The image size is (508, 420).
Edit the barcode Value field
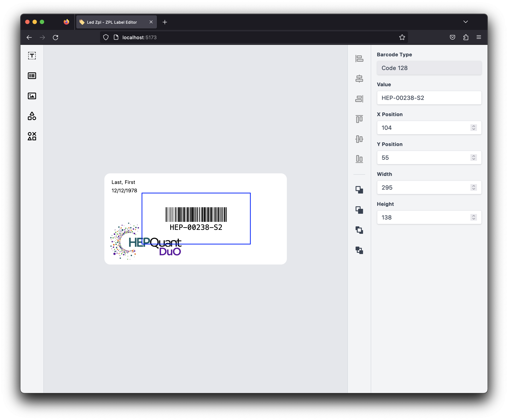point(429,98)
